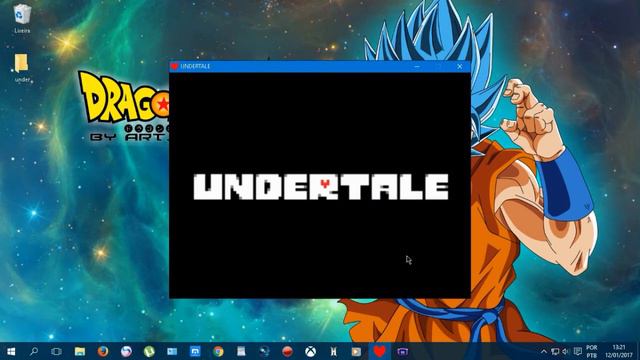Viewport: 640px width, 360px height.
Task: Launch Google Chrome from taskbar
Action: point(218,351)
